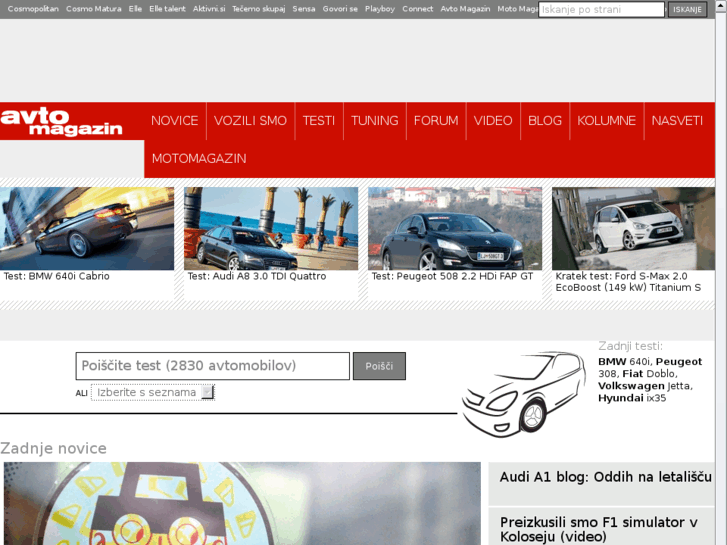Screen dimensions: 727x545
Task: Click the 'Zadnje novice' heading
Action: pyautogui.click(x=53, y=449)
